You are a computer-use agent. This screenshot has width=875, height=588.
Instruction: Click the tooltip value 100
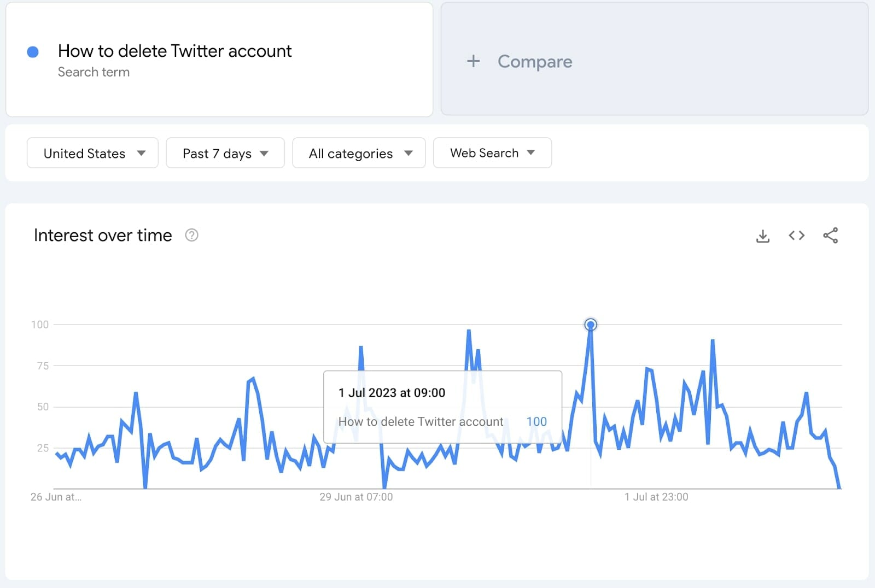(536, 422)
